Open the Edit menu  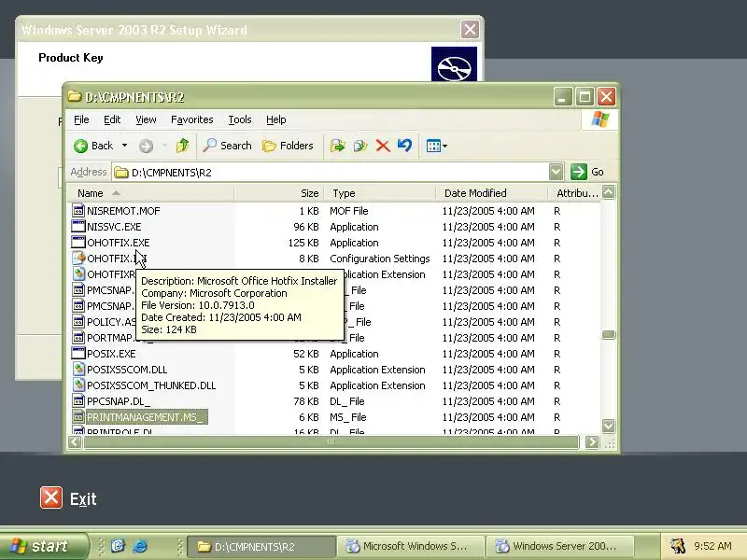point(112,119)
